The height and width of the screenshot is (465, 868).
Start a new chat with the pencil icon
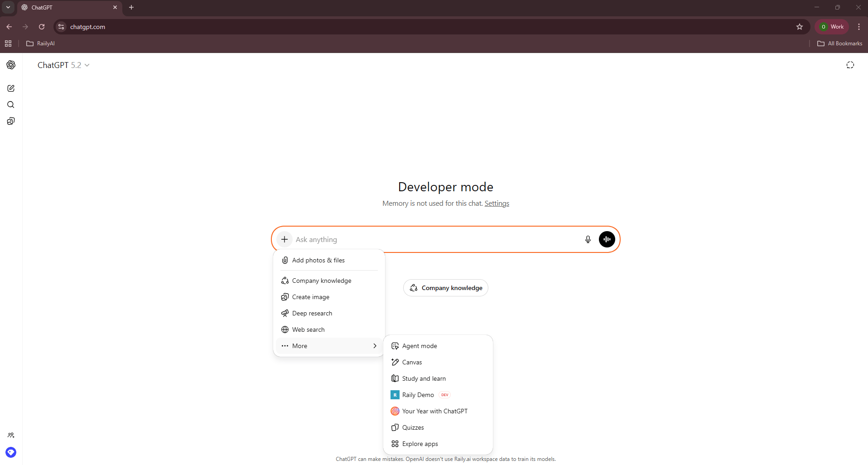click(11, 88)
